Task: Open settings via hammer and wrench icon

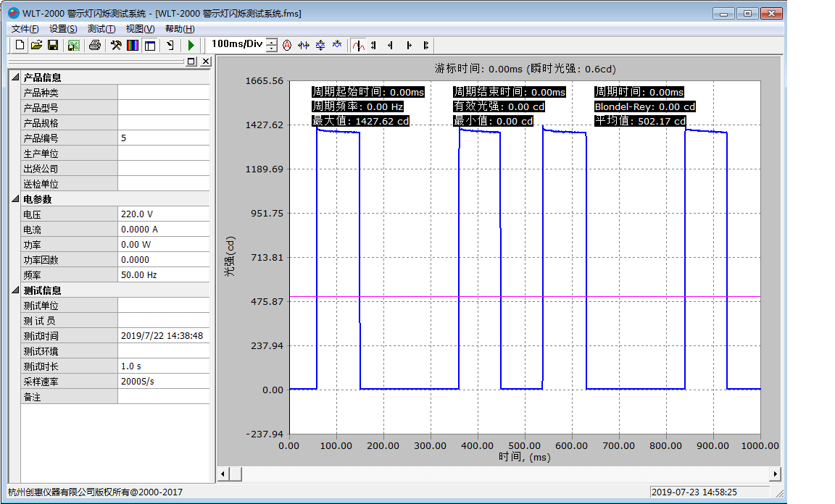Action: click(115, 45)
